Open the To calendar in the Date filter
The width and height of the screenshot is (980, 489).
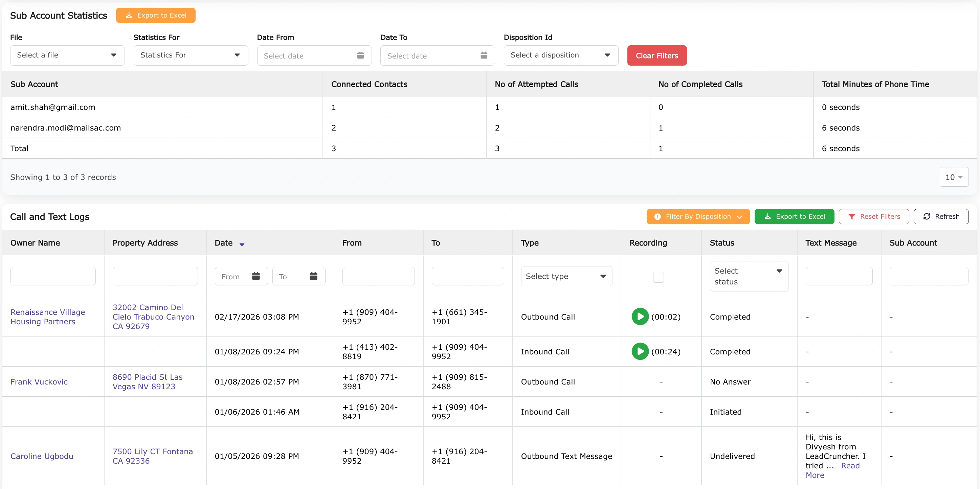click(x=313, y=276)
